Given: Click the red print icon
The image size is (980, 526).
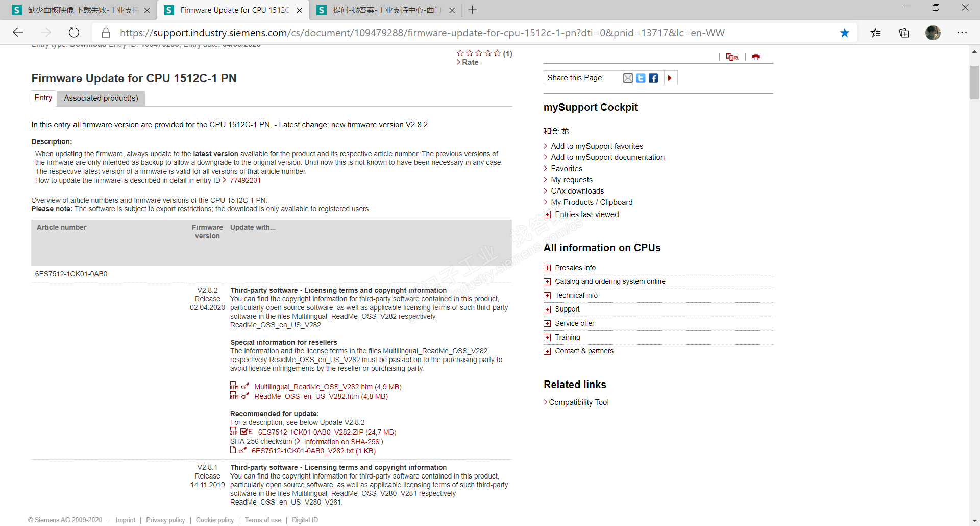Looking at the screenshot, I should pyautogui.click(x=756, y=57).
